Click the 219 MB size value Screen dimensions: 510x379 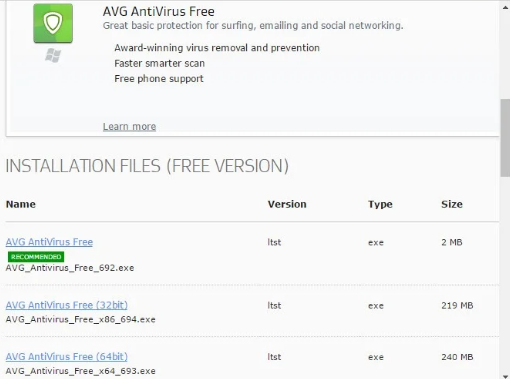tap(457, 306)
